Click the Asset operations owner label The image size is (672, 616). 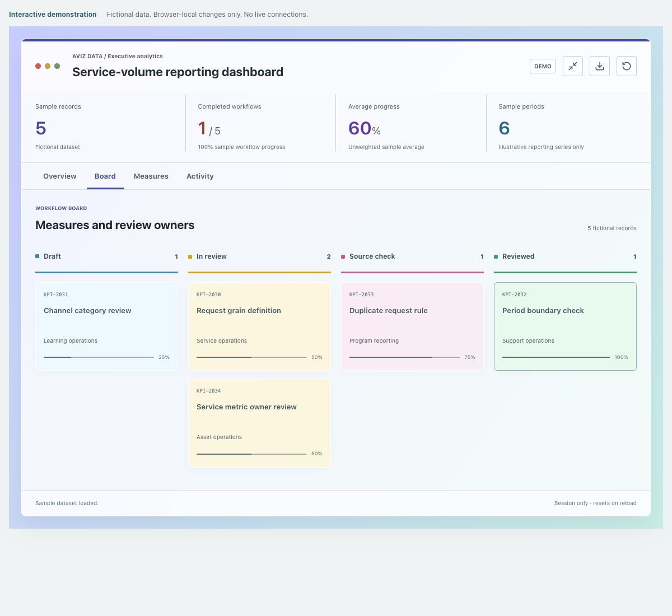pos(220,437)
